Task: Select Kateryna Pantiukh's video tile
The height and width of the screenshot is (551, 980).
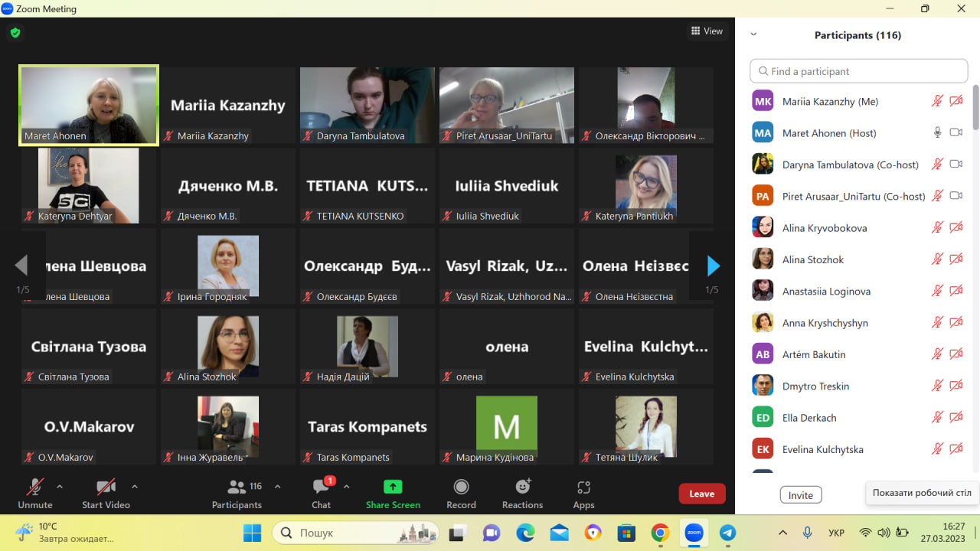Action: coord(646,185)
